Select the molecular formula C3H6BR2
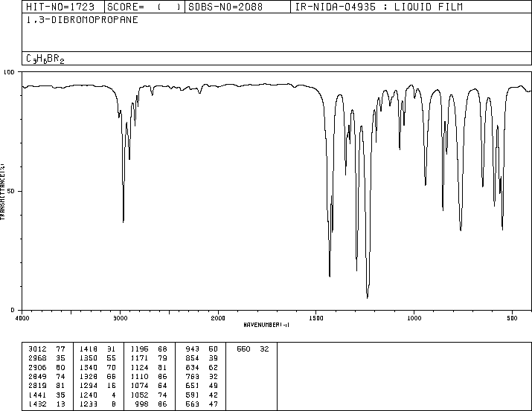This screenshot has height=411, width=532. 45,59
